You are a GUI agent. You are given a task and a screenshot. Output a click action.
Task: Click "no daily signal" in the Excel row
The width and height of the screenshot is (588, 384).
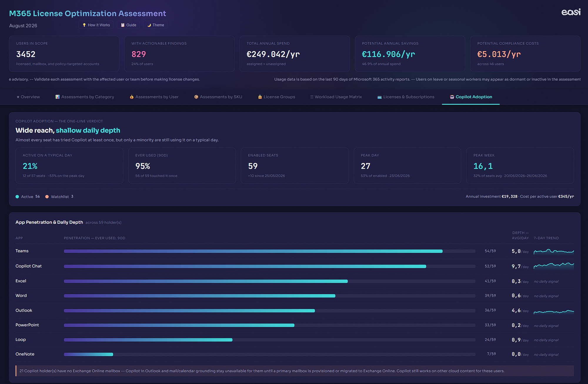(546, 281)
